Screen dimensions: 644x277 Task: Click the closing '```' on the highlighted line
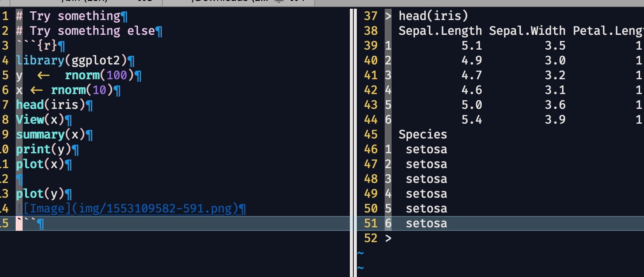[26, 223]
